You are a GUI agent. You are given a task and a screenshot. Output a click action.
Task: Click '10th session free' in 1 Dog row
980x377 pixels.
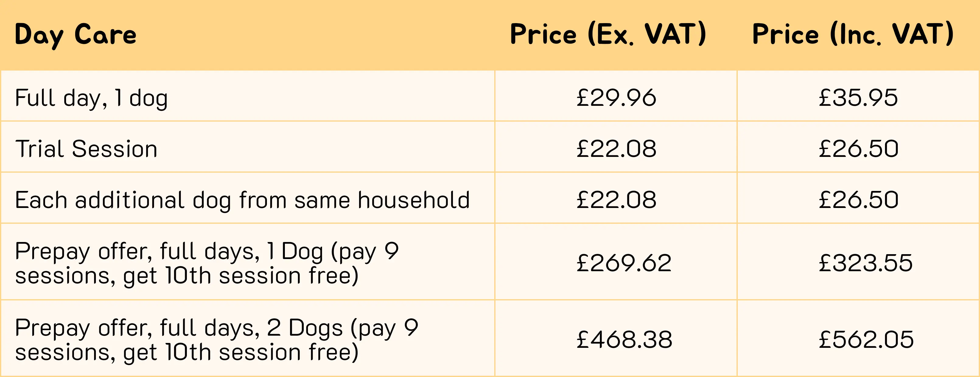pos(262,276)
